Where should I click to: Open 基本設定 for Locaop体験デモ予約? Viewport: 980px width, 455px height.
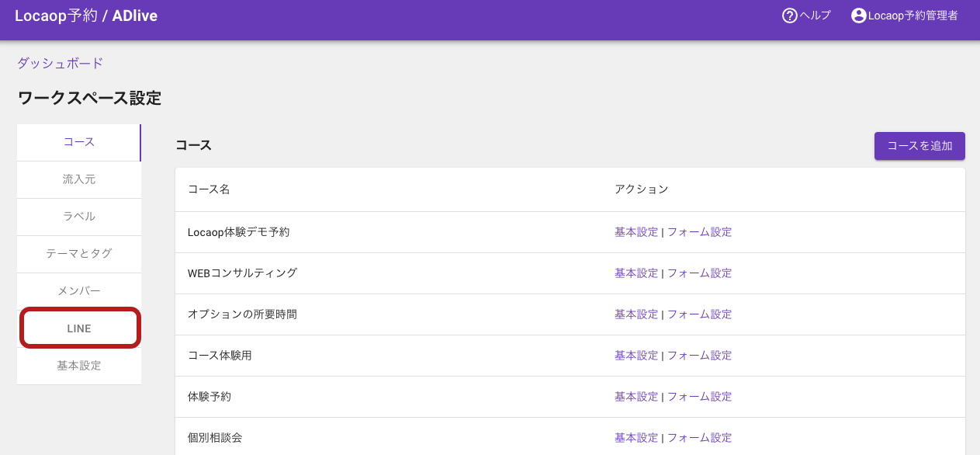point(636,232)
